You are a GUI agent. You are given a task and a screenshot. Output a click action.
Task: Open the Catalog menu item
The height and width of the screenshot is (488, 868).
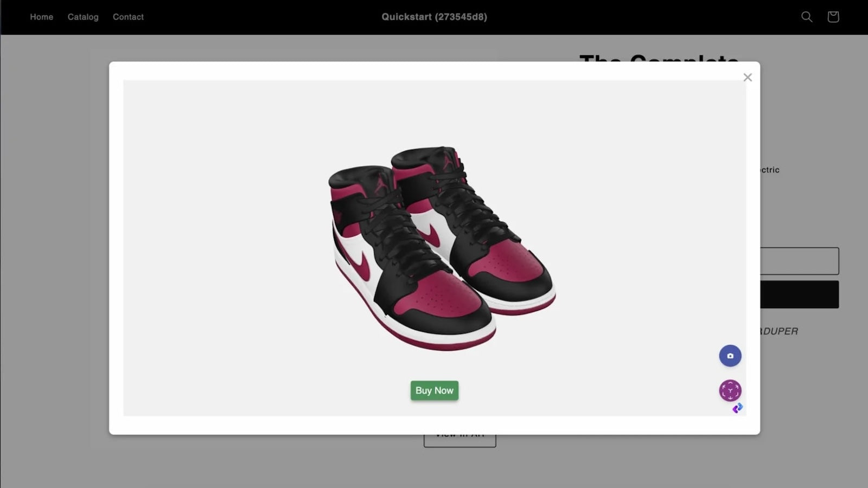pos(83,17)
